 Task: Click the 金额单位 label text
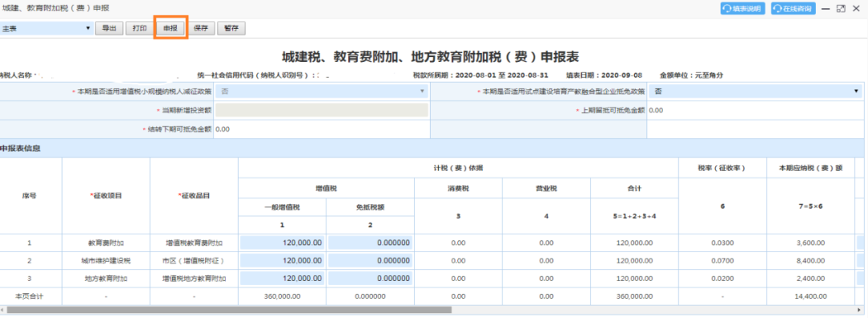691,75
